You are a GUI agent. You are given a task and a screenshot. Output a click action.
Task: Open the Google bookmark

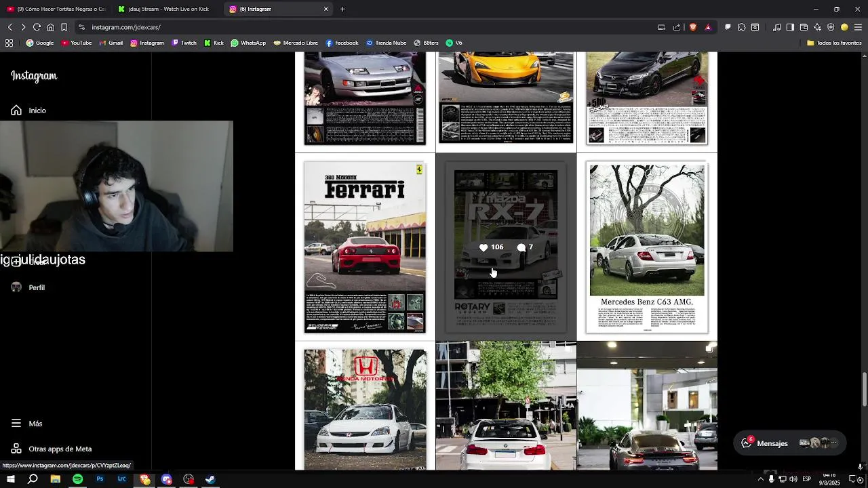pos(40,43)
